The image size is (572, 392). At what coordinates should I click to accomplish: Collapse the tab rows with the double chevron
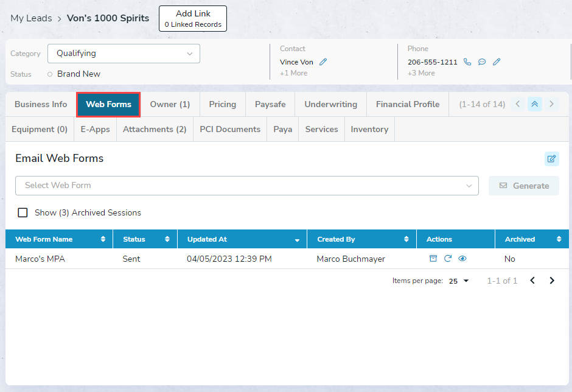click(534, 104)
